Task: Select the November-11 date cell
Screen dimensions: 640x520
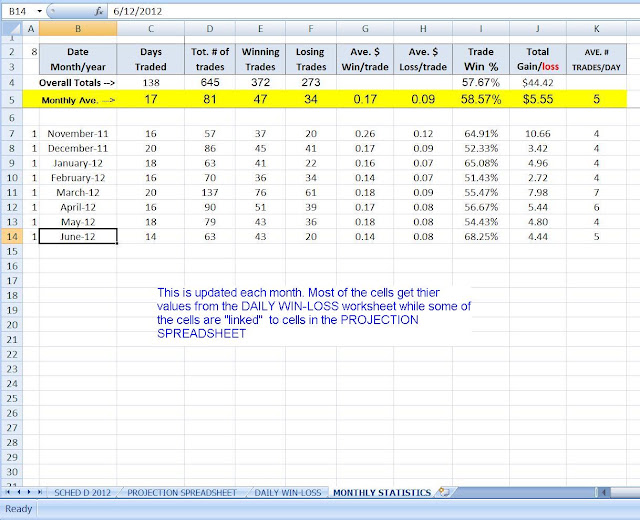Action: tap(78, 133)
